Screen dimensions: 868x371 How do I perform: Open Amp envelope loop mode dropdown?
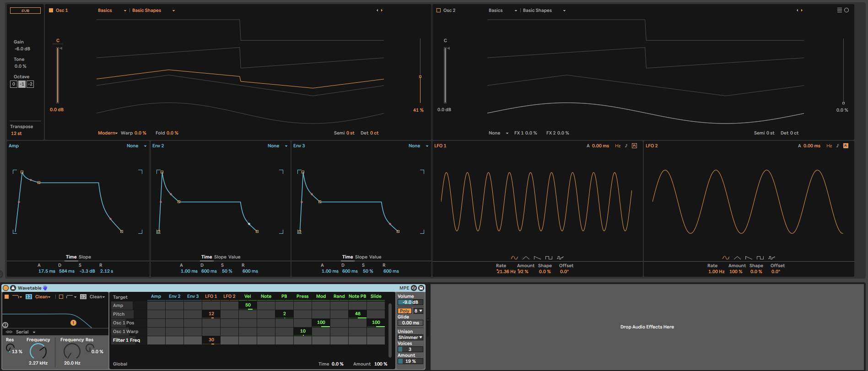click(137, 145)
